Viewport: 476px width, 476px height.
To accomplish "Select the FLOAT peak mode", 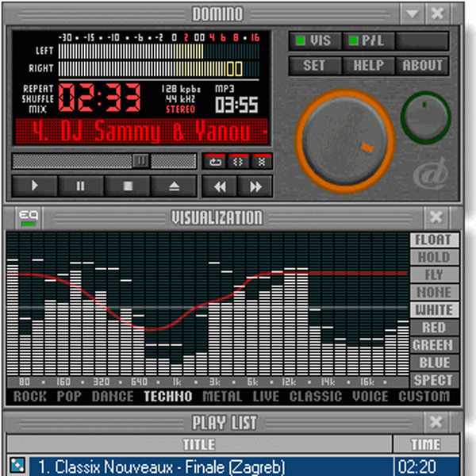I will pyautogui.click(x=434, y=240).
